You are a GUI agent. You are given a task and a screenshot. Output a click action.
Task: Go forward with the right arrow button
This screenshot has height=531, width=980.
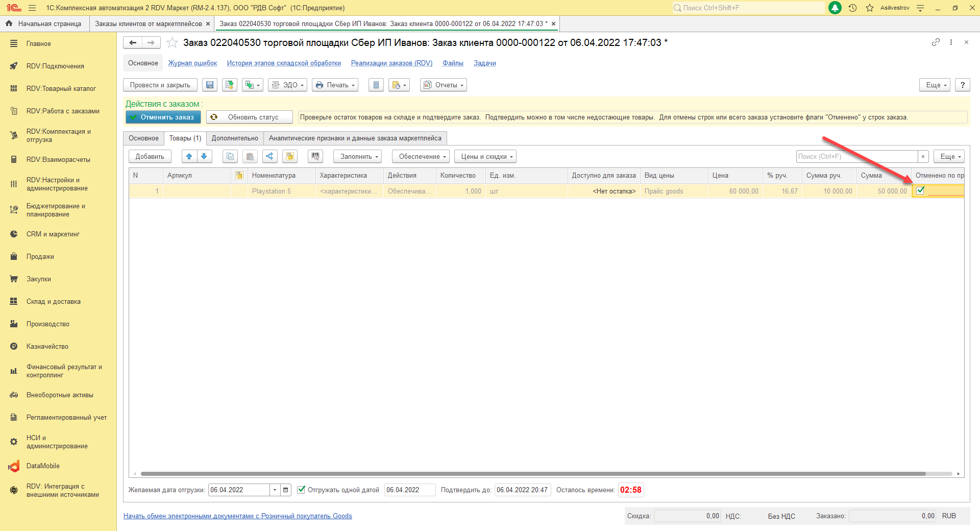[x=151, y=43]
